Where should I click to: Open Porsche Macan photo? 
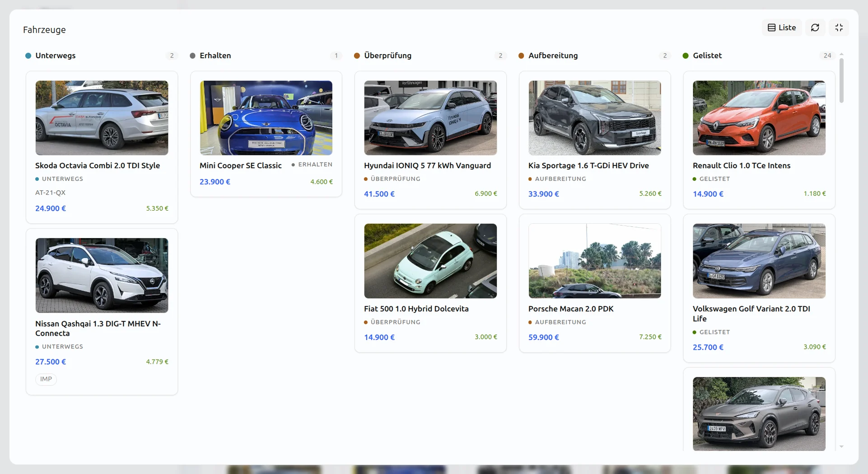[595, 261]
